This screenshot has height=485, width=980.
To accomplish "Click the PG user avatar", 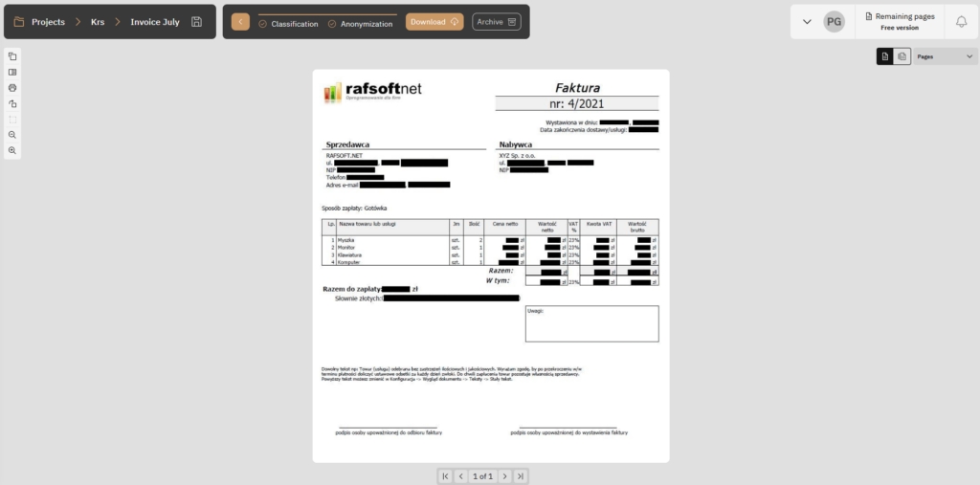I will 835,22.
